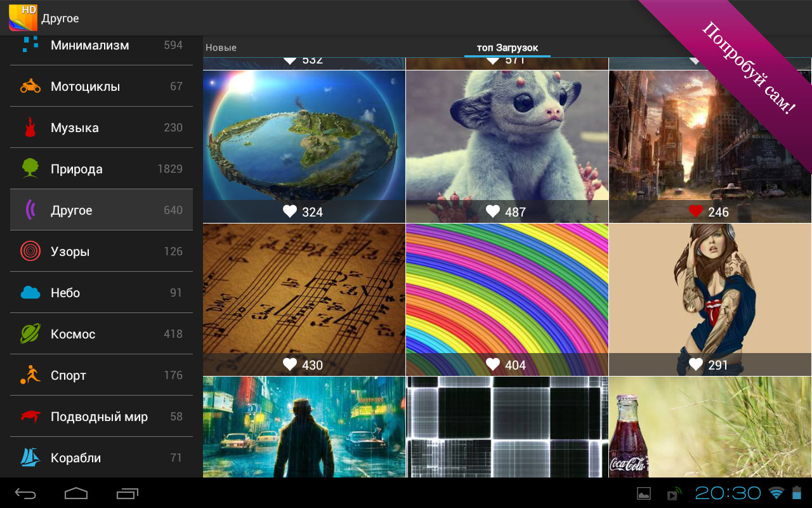Switch to the топ Загрузок tab

[507, 48]
